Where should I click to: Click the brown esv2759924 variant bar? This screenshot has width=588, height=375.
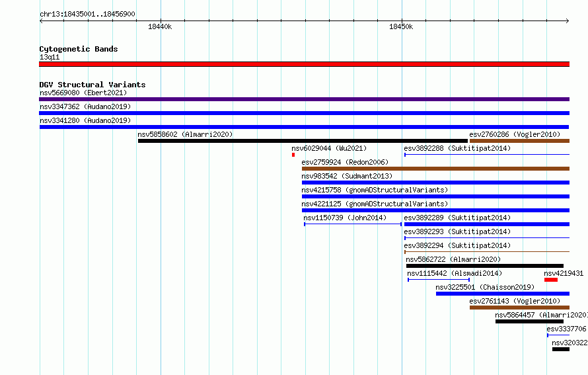coord(436,169)
